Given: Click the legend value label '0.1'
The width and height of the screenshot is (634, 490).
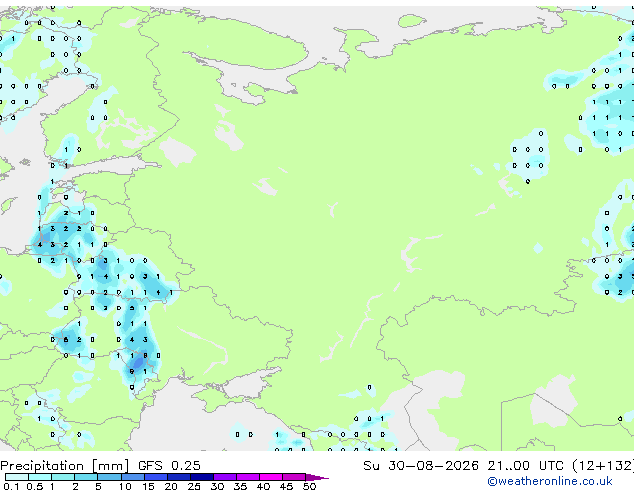Looking at the screenshot, I should [11, 486].
